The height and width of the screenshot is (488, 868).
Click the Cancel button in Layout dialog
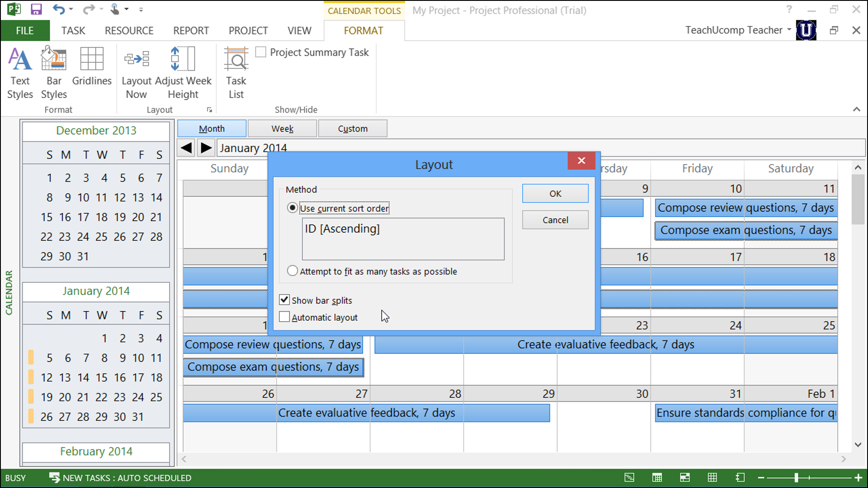556,219
